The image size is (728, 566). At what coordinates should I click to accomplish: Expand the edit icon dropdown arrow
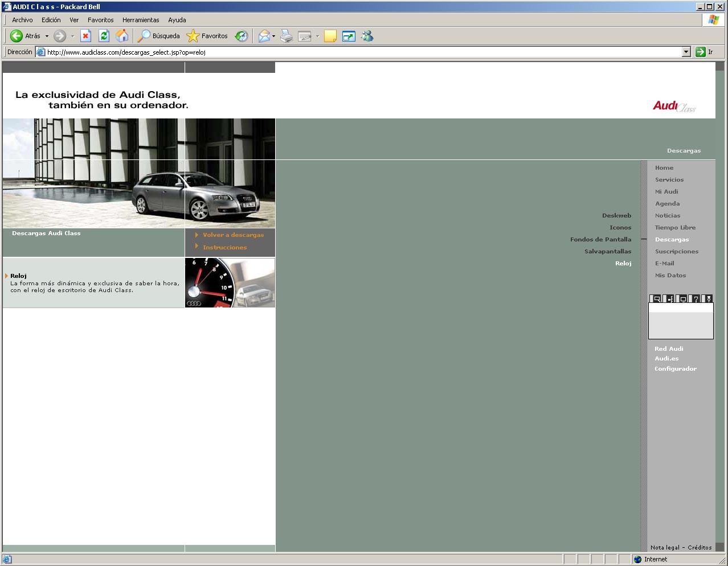pyautogui.click(x=317, y=36)
